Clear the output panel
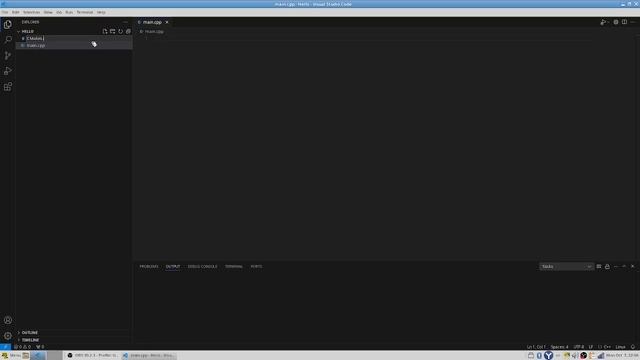Viewport: 640px width, 360px height. point(599,267)
